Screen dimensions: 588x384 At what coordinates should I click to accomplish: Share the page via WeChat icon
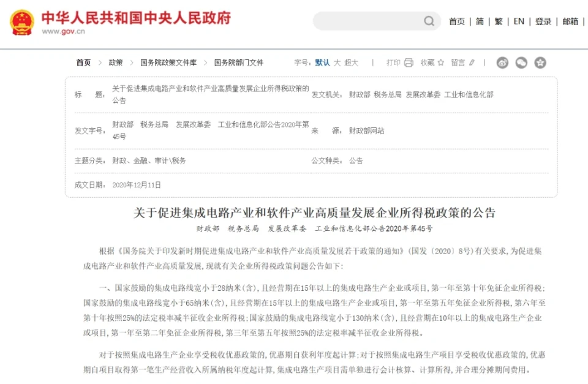coord(521,62)
